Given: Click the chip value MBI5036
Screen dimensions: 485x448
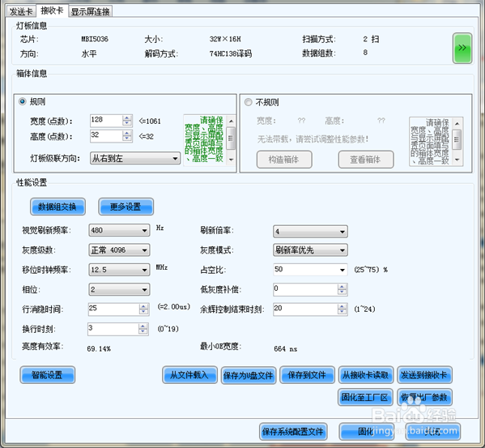Looking at the screenshot, I should pos(95,39).
